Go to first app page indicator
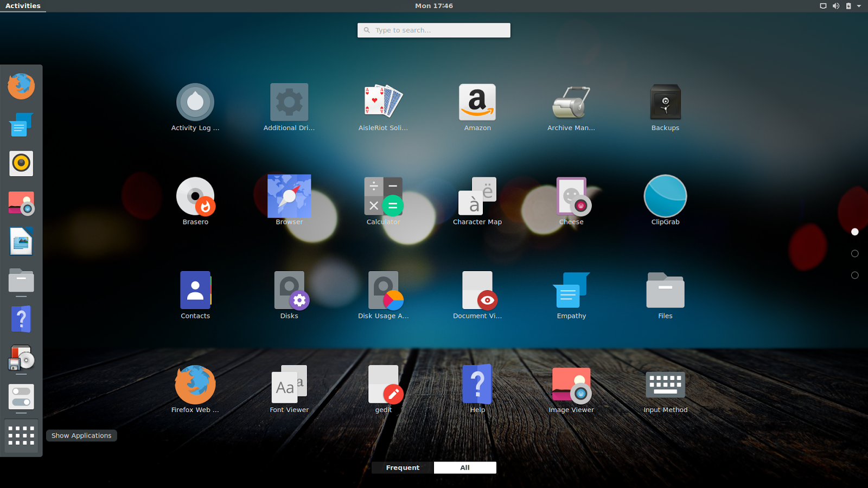The height and width of the screenshot is (488, 868). (855, 232)
